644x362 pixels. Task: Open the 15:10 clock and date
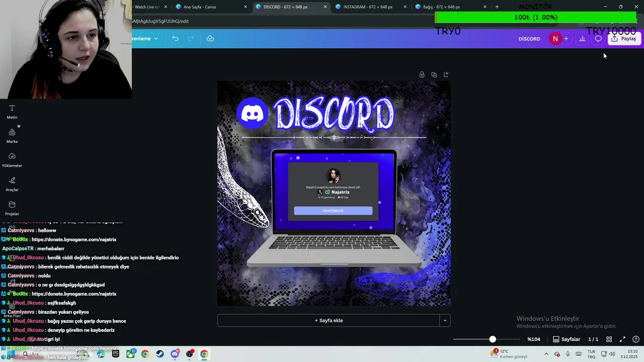tap(629, 354)
